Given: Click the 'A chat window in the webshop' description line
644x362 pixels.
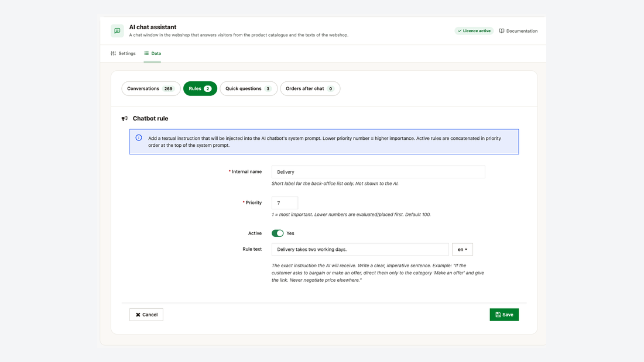Looking at the screenshot, I should [x=239, y=35].
